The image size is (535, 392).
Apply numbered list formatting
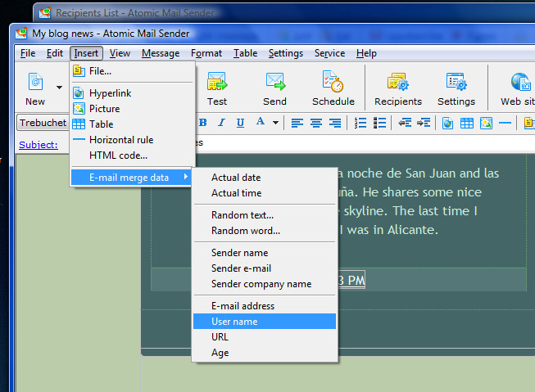click(x=360, y=123)
